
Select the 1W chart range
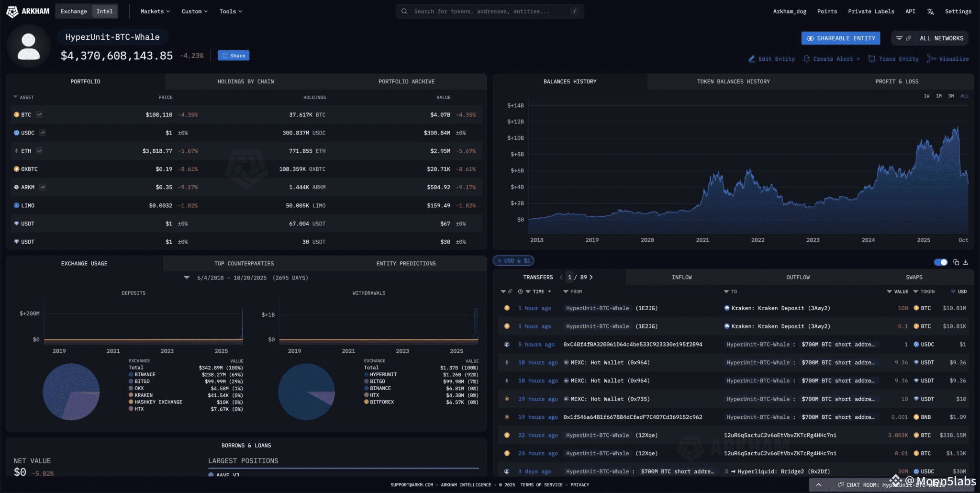(x=926, y=96)
